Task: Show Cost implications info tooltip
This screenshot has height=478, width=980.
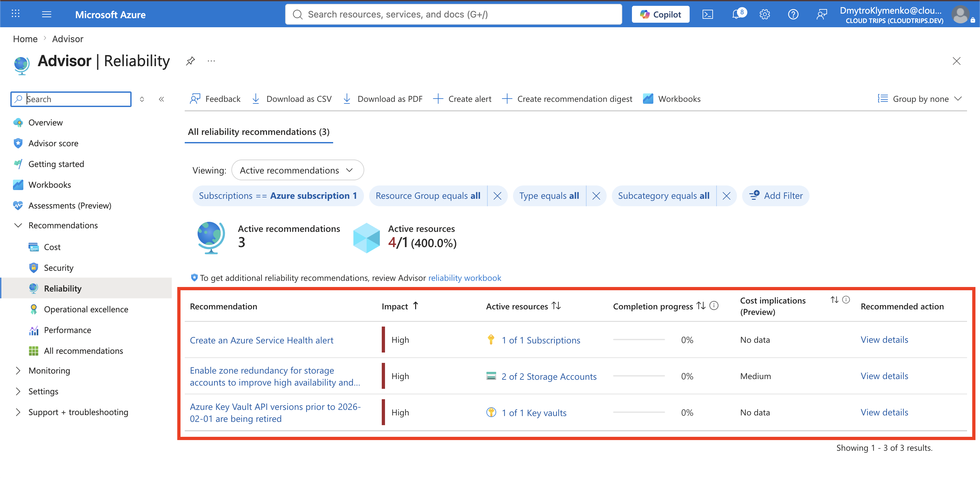Action: 846,300
